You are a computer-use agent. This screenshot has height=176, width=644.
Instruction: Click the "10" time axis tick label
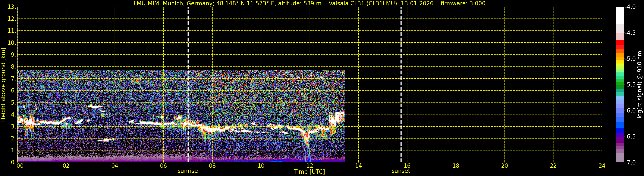click(261, 166)
